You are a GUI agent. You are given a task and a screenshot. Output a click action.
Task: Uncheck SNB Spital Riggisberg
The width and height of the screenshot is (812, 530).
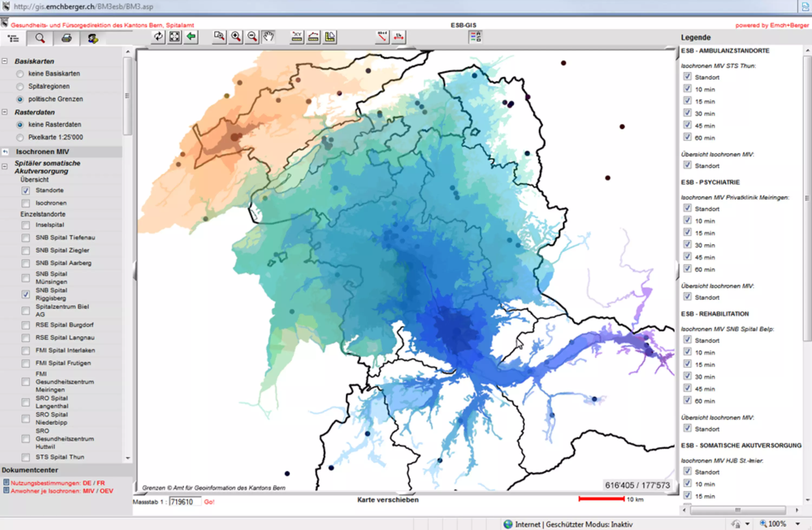point(26,294)
